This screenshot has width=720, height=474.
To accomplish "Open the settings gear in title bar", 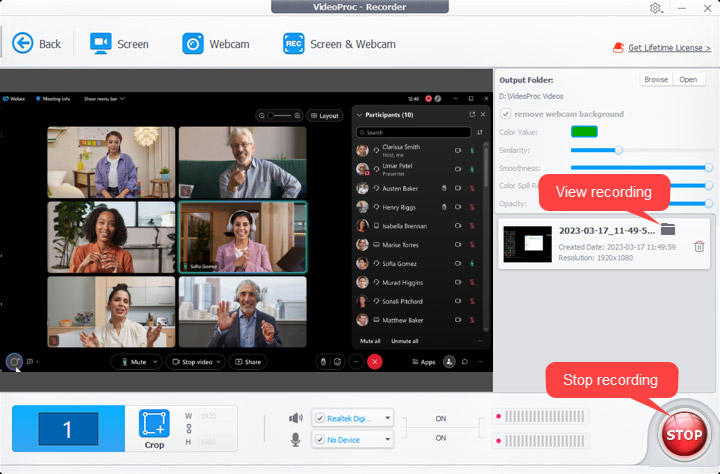I will pyautogui.click(x=655, y=8).
